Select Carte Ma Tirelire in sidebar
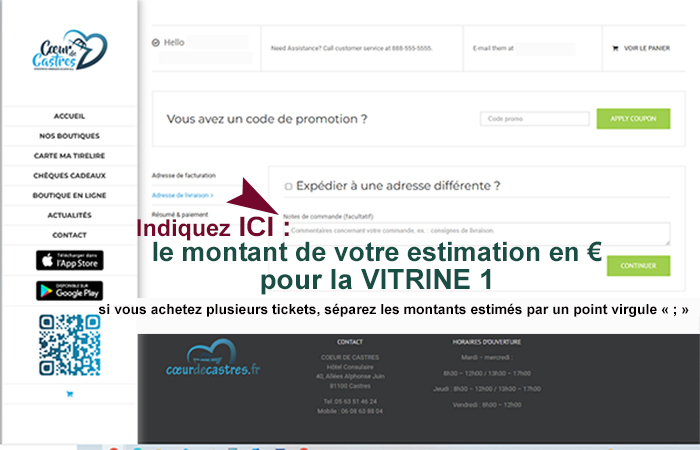This screenshot has height=450, width=700. point(69,156)
